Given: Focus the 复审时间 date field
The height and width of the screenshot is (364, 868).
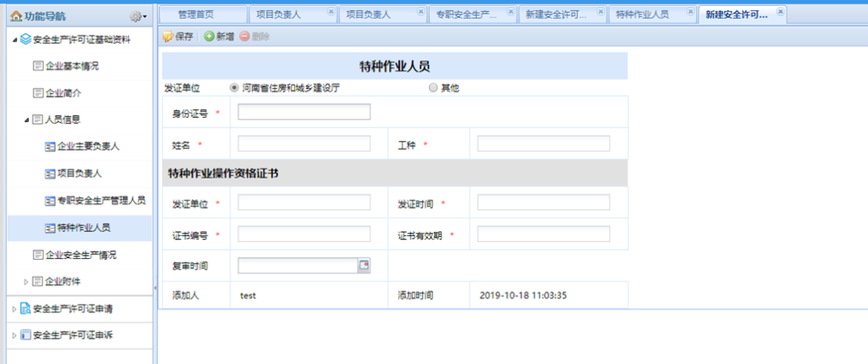Looking at the screenshot, I should [x=298, y=266].
